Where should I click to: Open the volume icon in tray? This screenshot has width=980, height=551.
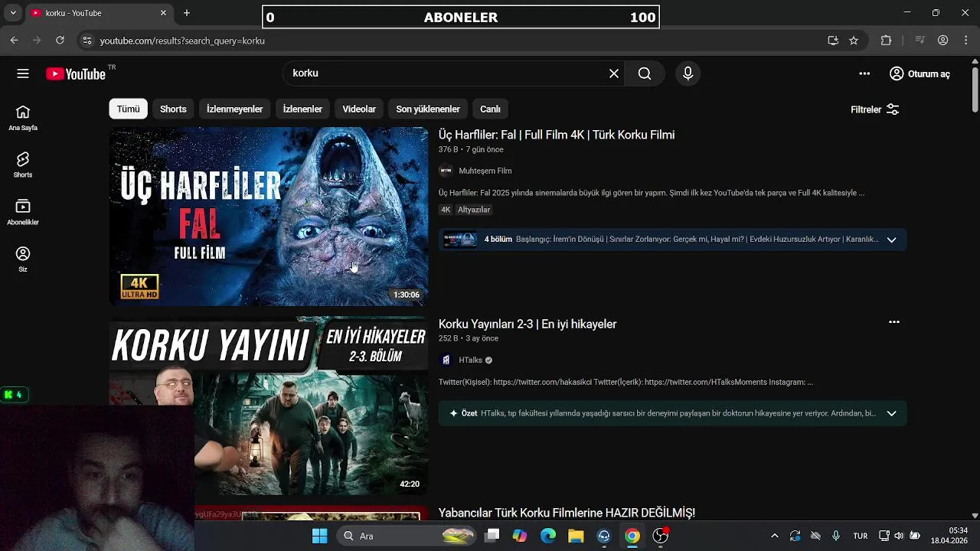click(x=899, y=536)
